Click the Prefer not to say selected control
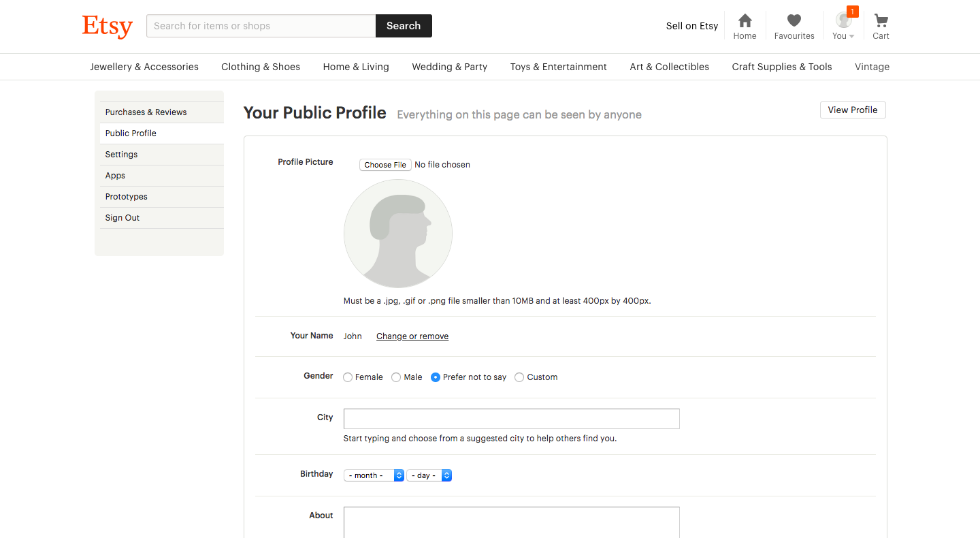 pos(435,377)
